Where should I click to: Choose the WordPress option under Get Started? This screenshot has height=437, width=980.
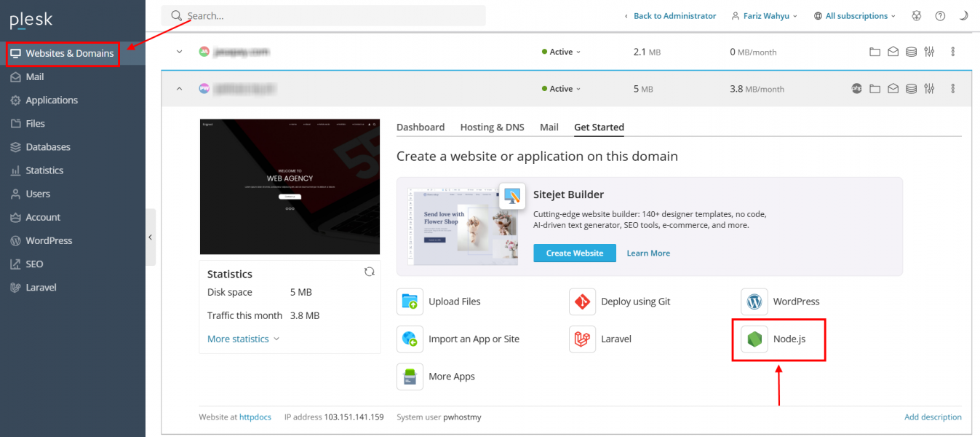(x=781, y=302)
